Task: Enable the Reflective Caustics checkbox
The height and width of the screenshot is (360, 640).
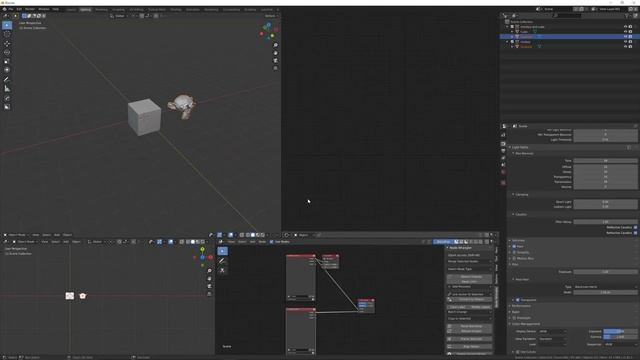Action: [x=635, y=227]
